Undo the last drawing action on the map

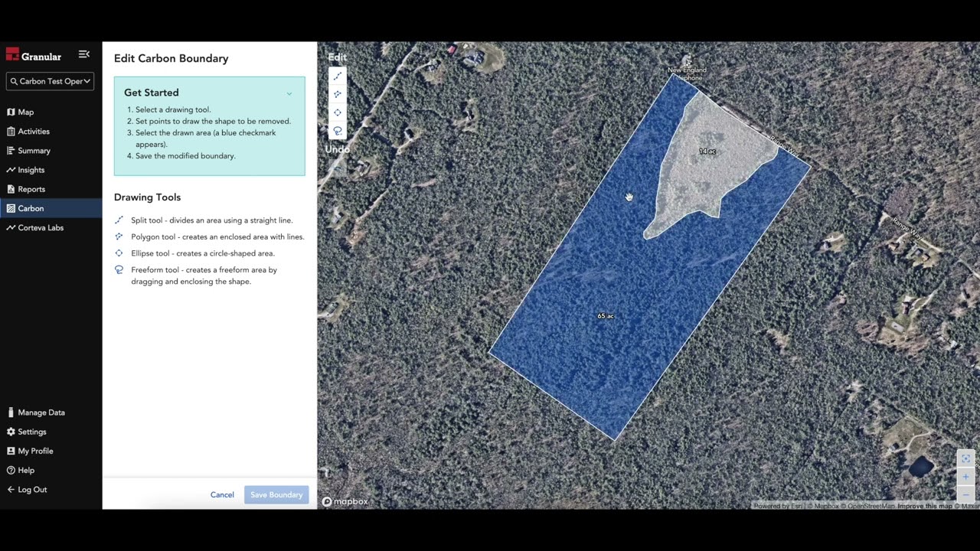338,167
